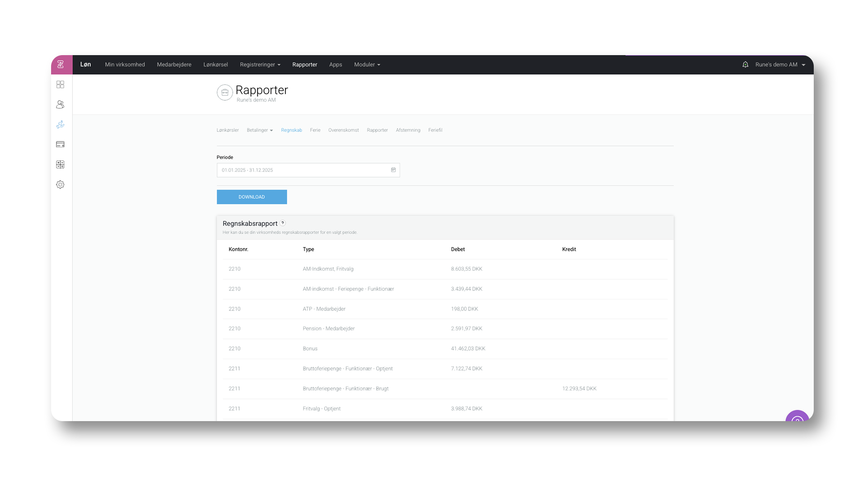868x488 pixels.
Task: Click the Zenegy logo in top corner
Action: click(61, 65)
